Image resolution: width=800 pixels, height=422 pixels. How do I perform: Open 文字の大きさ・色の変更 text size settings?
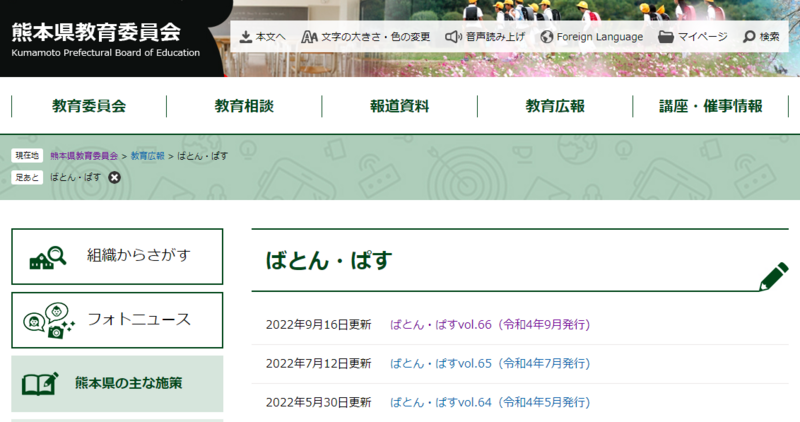click(x=310, y=37)
